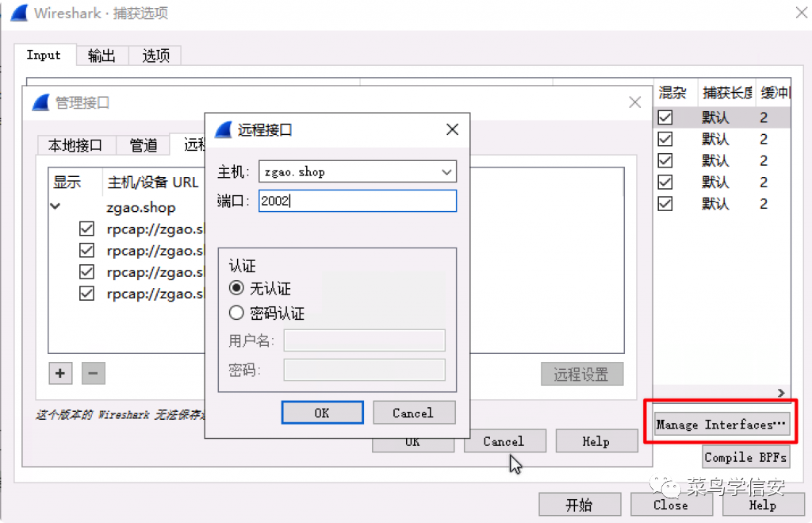Click the 用户名 username field

point(364,340)
